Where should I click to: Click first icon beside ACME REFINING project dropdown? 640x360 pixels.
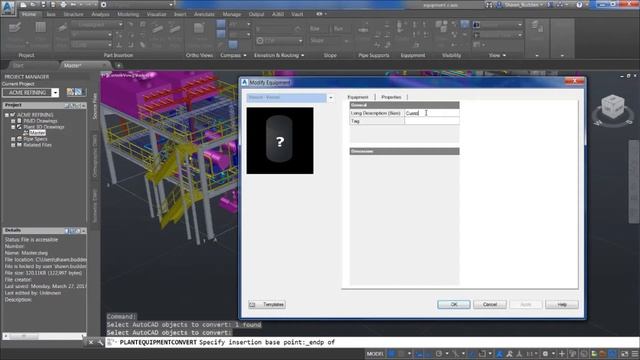(x=70, y=92)
